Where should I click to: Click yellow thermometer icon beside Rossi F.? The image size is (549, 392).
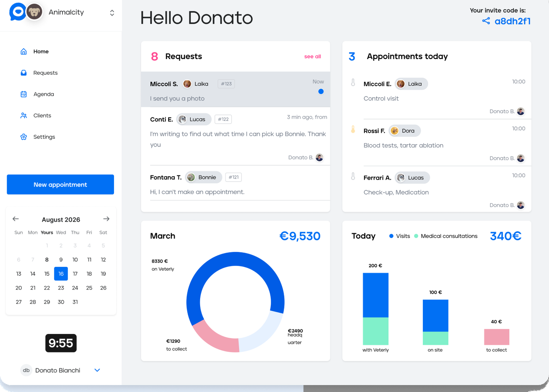coord(353,130)
